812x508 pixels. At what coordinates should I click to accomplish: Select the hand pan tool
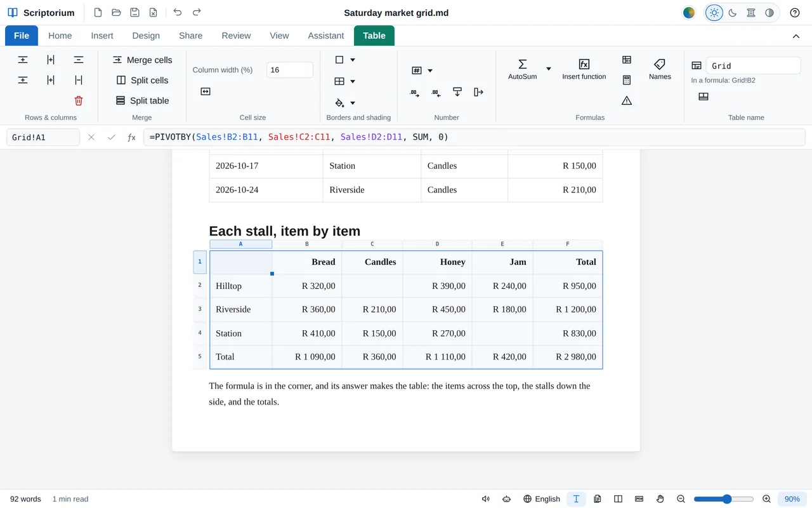[660, 499]
